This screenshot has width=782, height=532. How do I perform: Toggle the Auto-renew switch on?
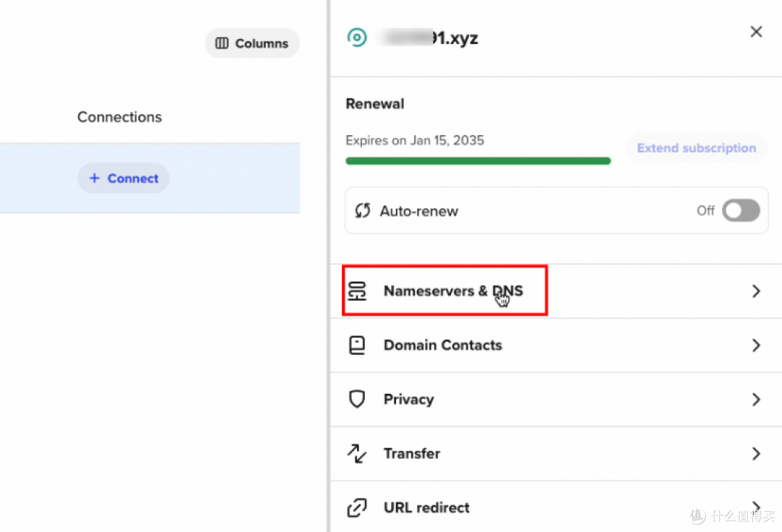point(741,211)
